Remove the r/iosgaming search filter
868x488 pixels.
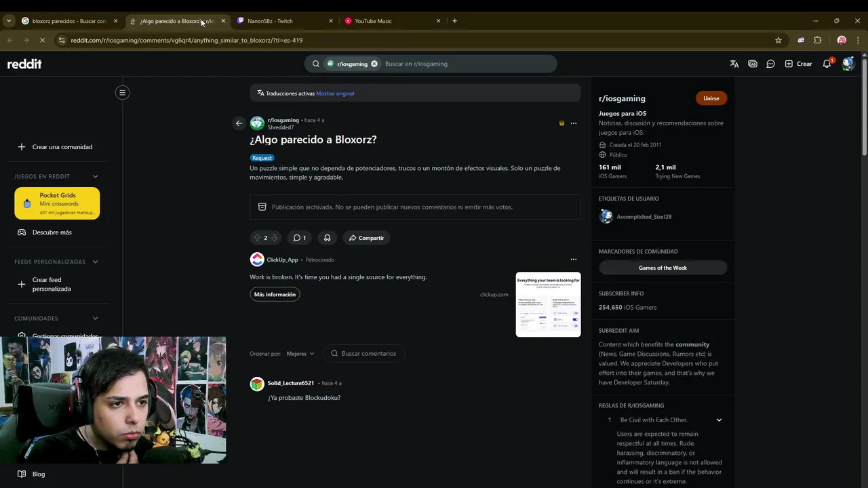[x=374, y=64]
